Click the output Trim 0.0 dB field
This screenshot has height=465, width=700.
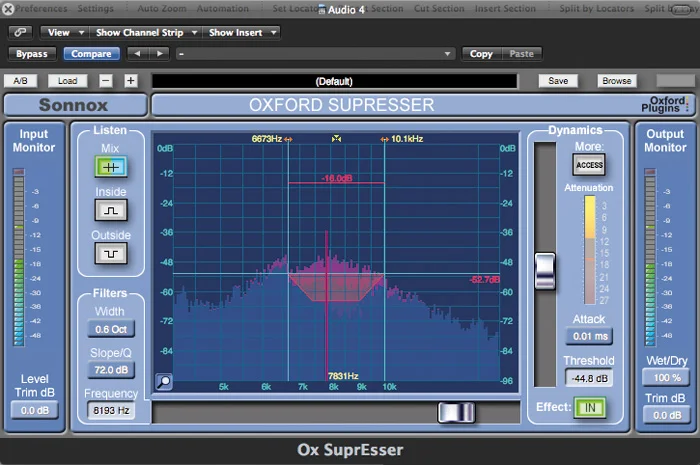(667, 415)
